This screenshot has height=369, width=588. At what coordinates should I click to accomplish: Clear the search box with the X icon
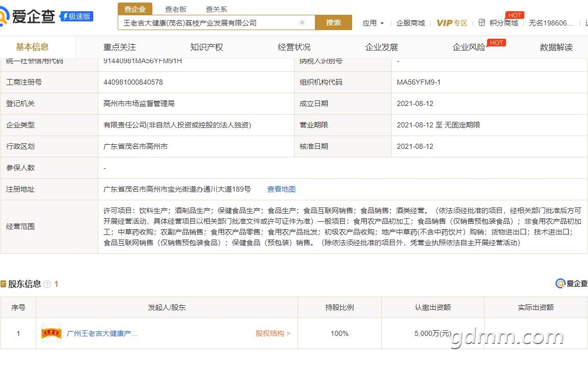[302, 22]
